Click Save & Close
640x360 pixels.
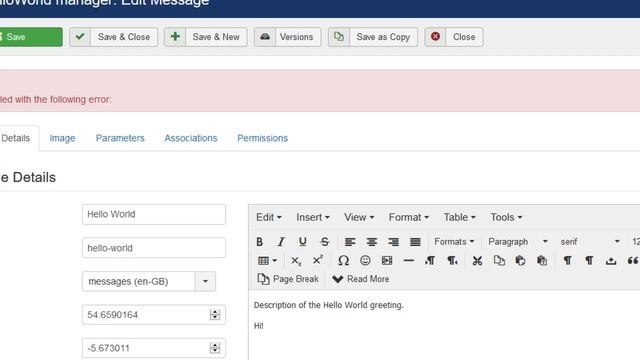pos(113,37)
